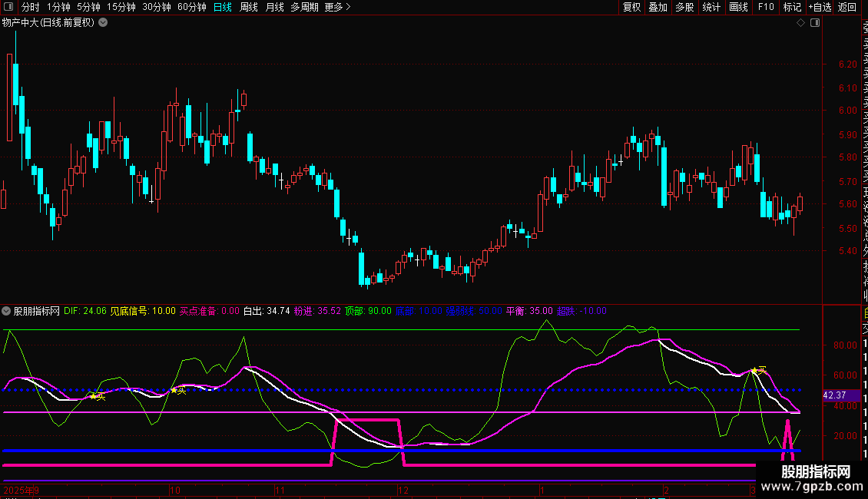Expand the 更多 periods menu

point(337,8)
